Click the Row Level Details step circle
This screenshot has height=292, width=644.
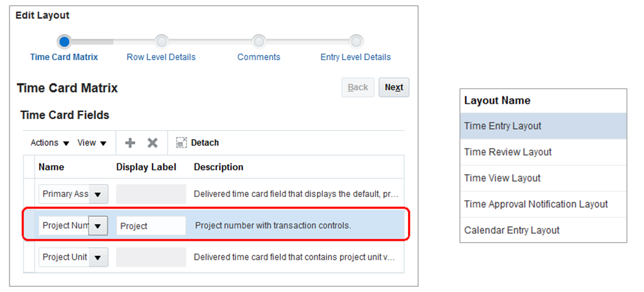161,41
